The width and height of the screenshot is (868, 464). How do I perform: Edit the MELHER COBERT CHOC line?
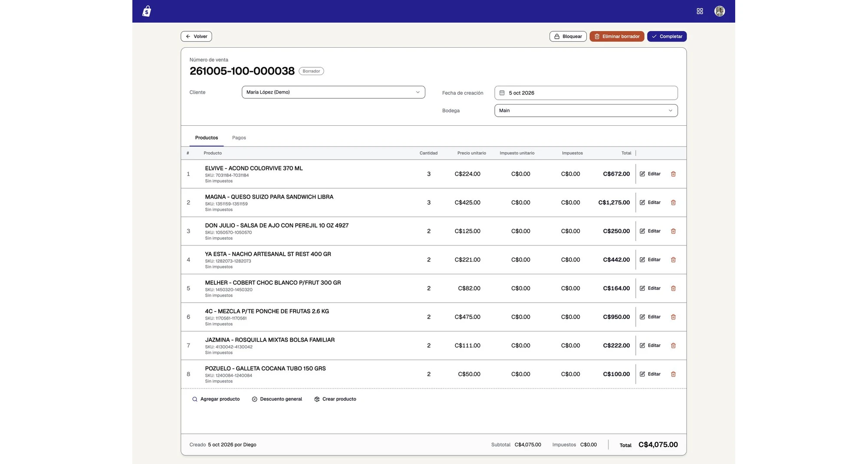coord(650,288)
